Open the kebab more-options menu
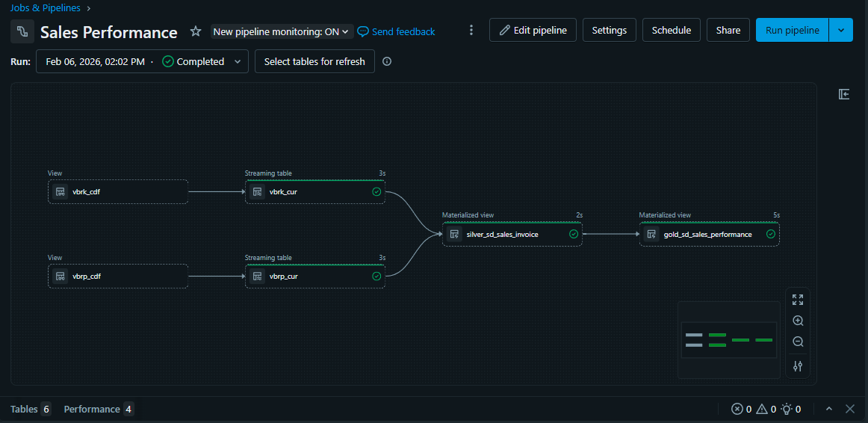Screen dimensions: 868x423 click(471, 31)
